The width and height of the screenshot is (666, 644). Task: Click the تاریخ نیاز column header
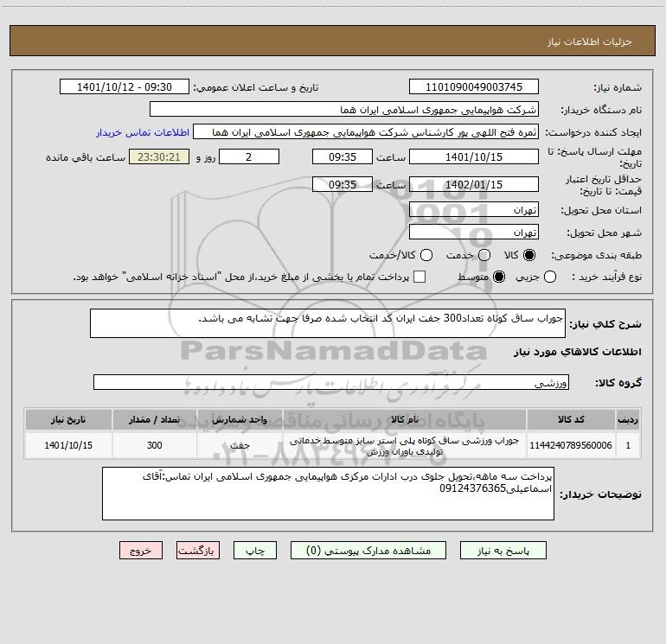68,420
